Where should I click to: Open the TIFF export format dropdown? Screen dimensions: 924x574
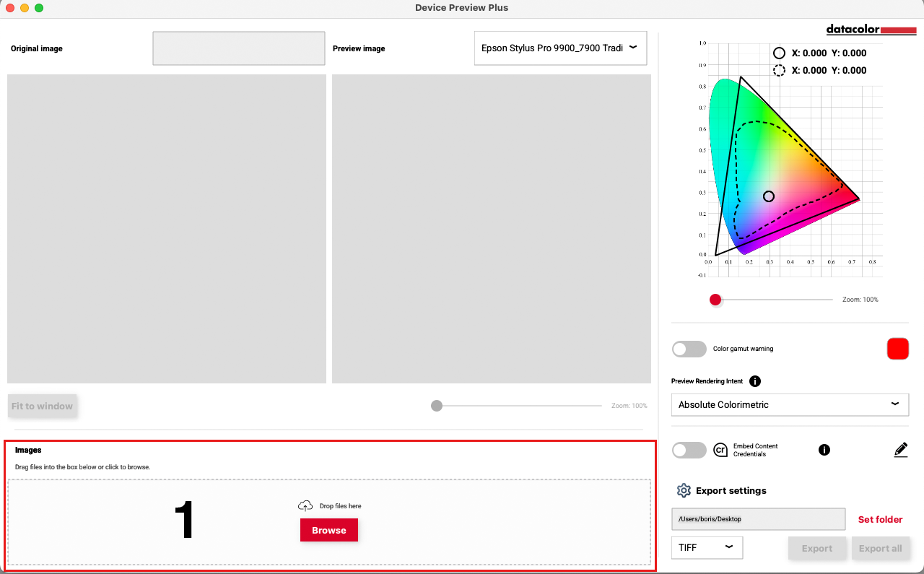[707, 548]
